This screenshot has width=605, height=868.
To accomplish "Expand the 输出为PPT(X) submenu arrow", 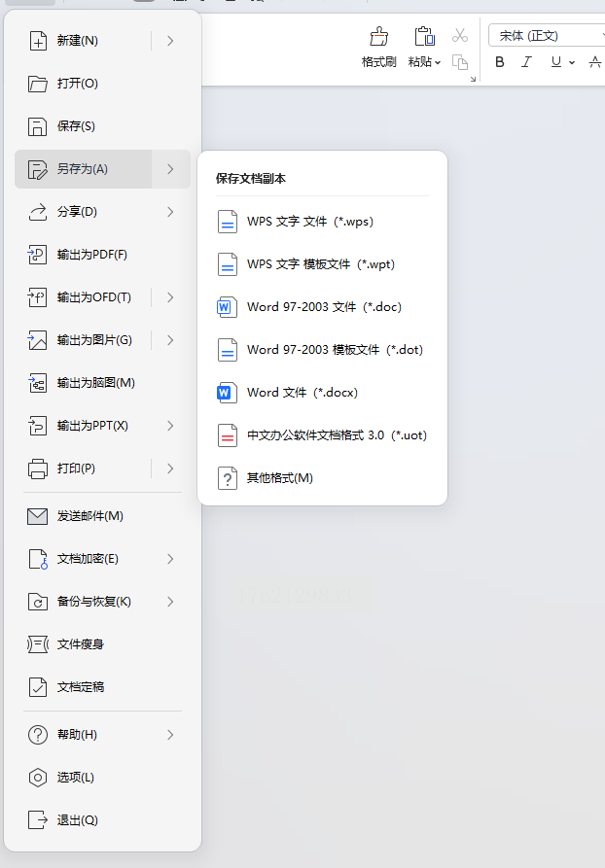I will (170, 426).
